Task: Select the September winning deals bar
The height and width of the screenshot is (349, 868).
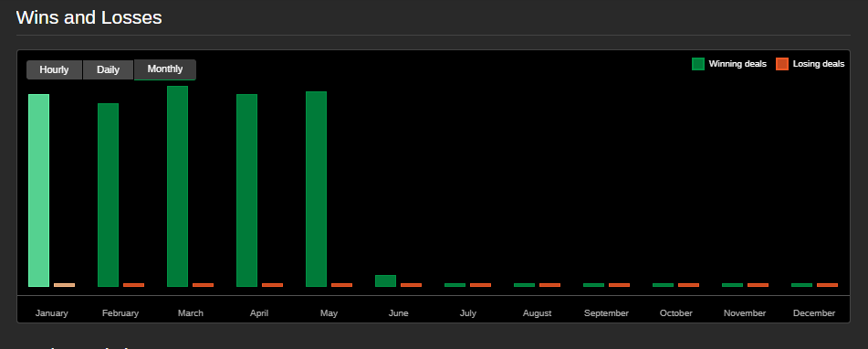Action: pyautogui.click(x=593, y=285)
